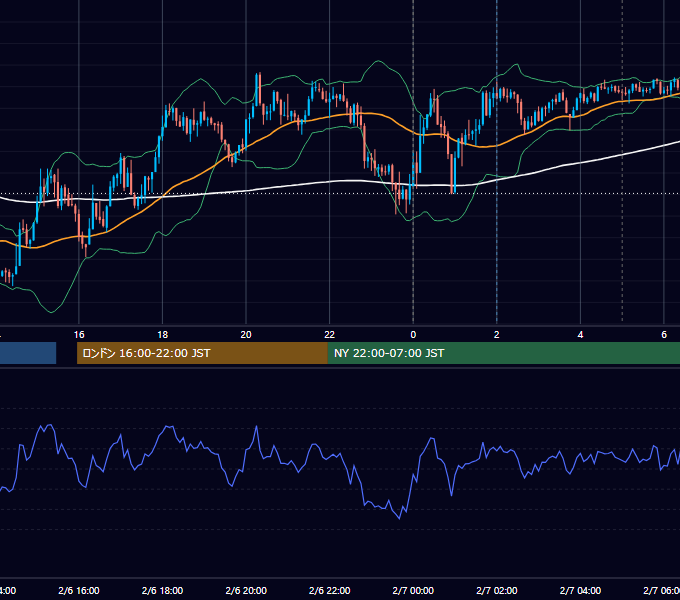Click the 22 hour label on chart axis
Image resolution: width=680 pixels, height=600 pixels.
coord(330,335)
